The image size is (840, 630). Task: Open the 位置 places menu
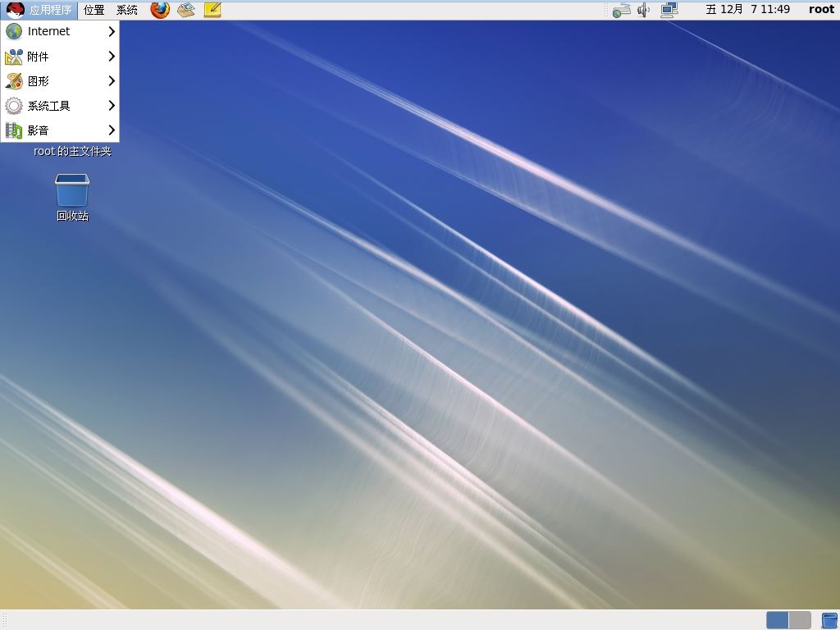[94, 10]
